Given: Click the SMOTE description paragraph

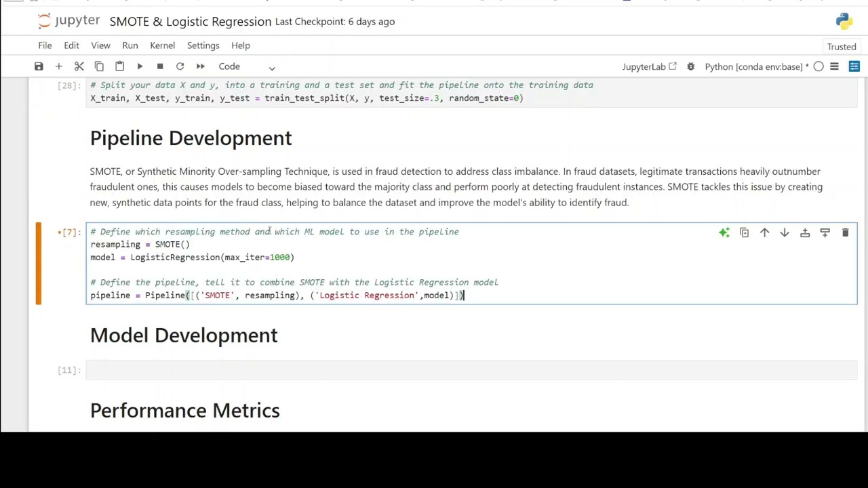Looking at the screenshot, I should click(456, 187).
